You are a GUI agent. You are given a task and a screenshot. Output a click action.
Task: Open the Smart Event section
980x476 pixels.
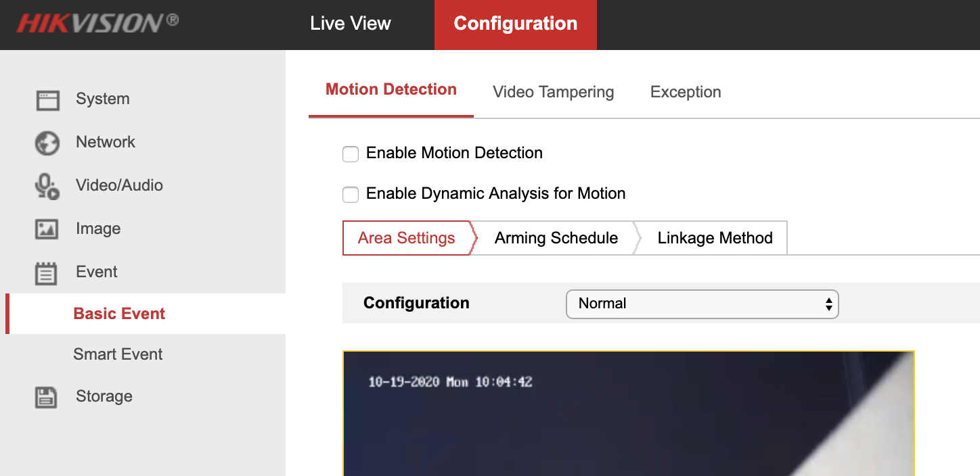118,354
